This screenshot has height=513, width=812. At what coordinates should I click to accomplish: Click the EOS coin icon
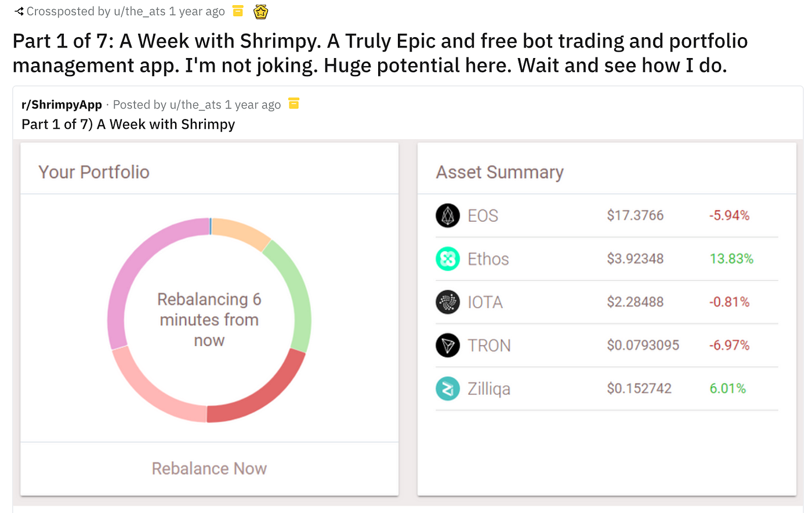[x=447, y=216]
